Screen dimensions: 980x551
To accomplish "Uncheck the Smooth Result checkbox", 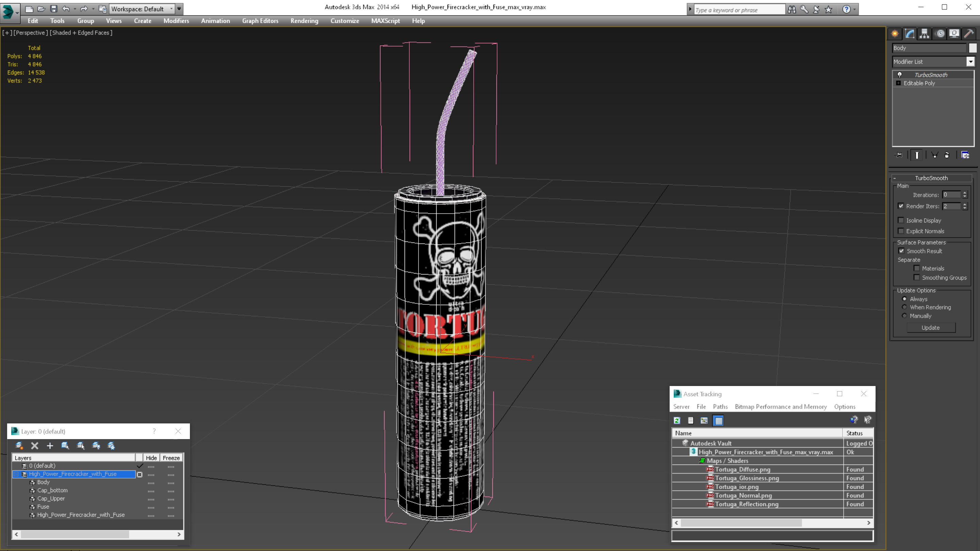I will pos(901,251).
